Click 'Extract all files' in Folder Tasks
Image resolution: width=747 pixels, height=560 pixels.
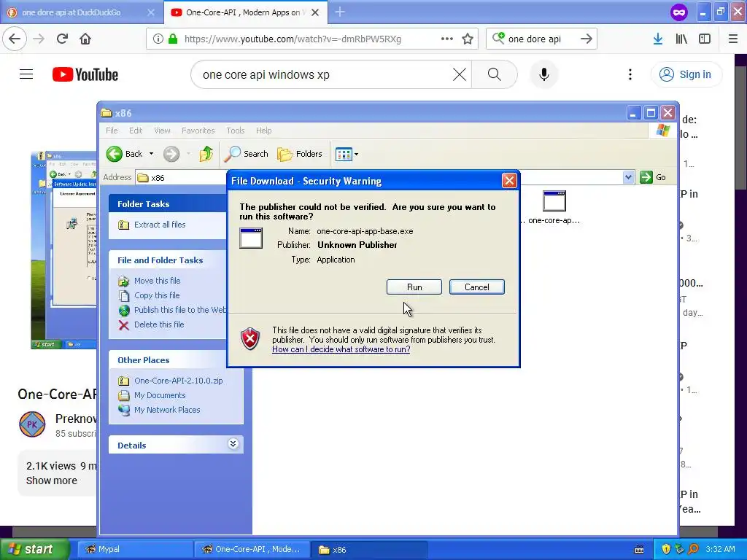(160, 225)
